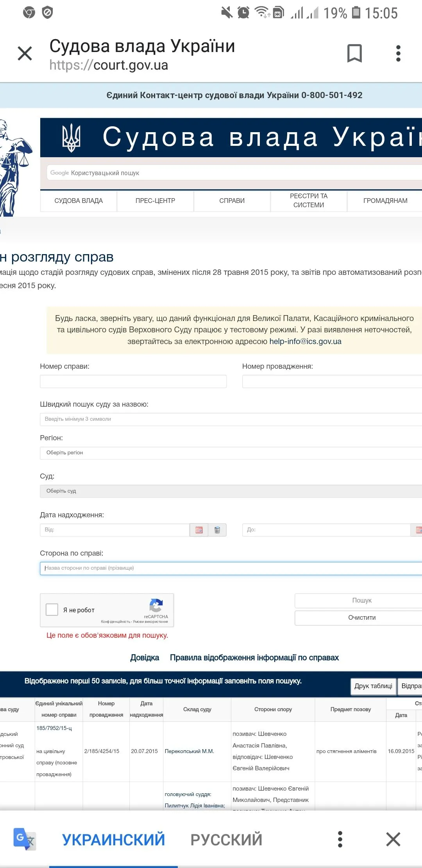Click the 'Пошук' search button

click(361, 601)
